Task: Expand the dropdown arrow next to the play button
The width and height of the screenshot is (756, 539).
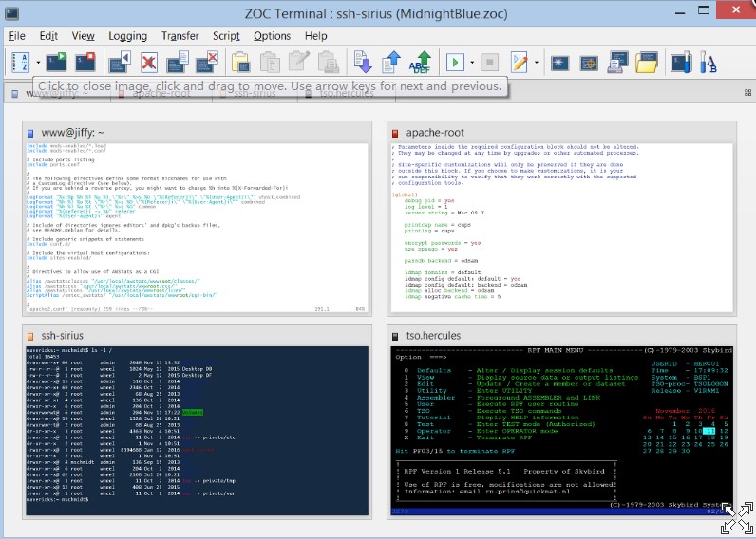Action: point(471,63)
